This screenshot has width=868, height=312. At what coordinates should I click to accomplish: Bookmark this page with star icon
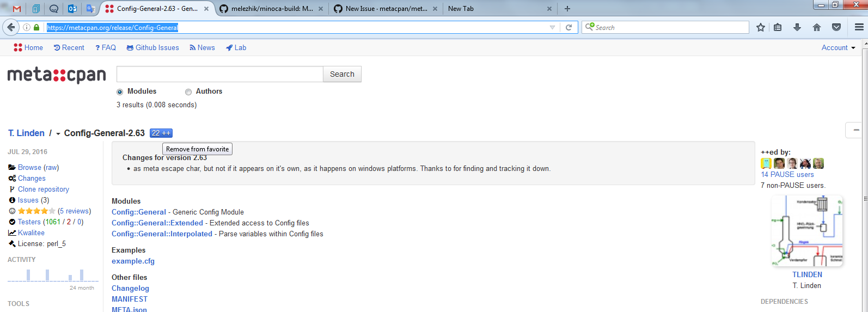[x=761, y=27]
